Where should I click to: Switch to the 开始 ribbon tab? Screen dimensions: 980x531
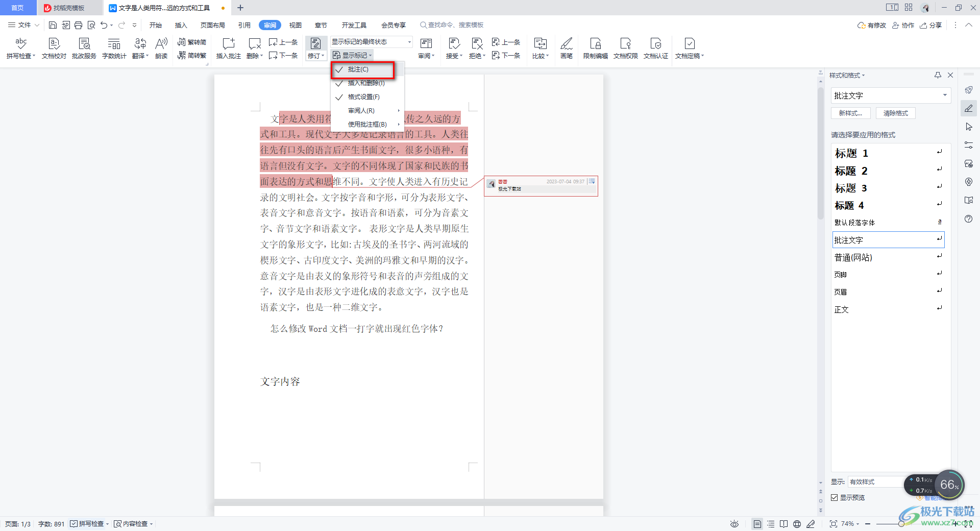[156, 25]
